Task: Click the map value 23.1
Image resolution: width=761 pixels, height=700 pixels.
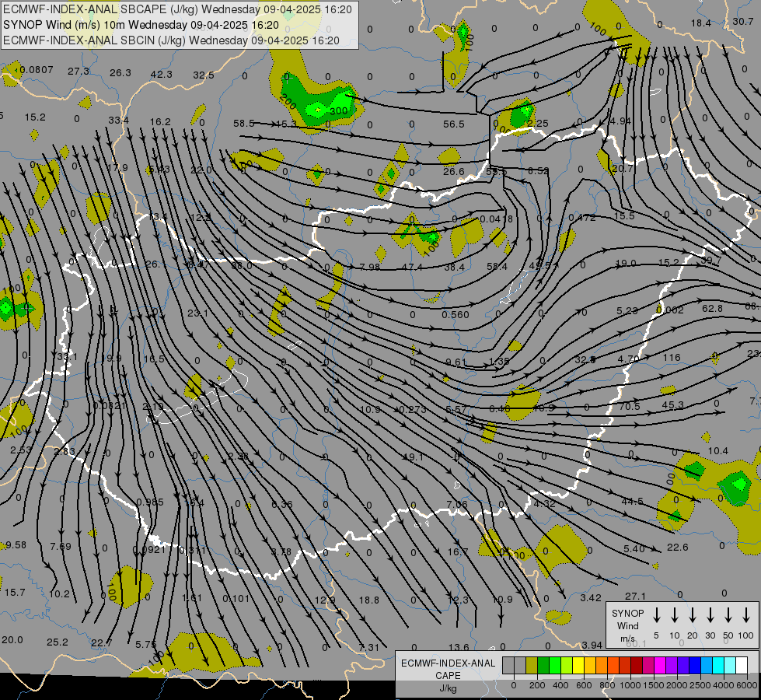Action: click(x=197, y=313)
